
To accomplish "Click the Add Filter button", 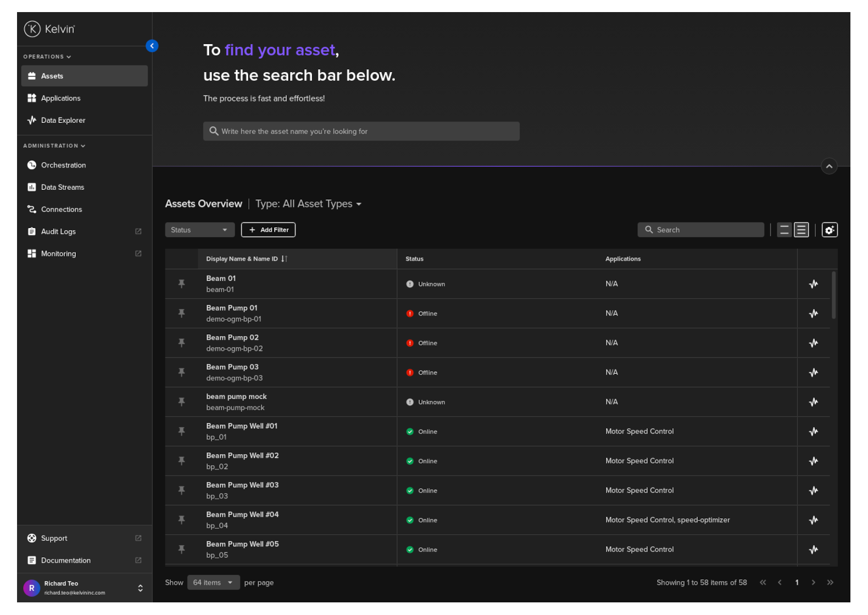I will tap(268, 230).
